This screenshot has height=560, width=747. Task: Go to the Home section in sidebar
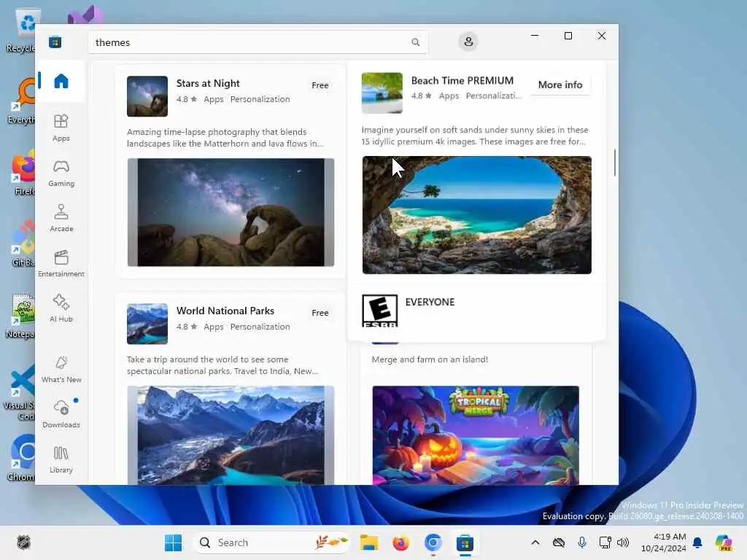61,81
